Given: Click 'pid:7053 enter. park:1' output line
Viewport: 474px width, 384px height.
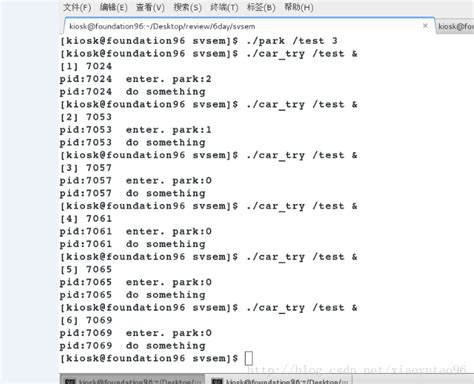Looking at the screenshot, I should 136,130.
